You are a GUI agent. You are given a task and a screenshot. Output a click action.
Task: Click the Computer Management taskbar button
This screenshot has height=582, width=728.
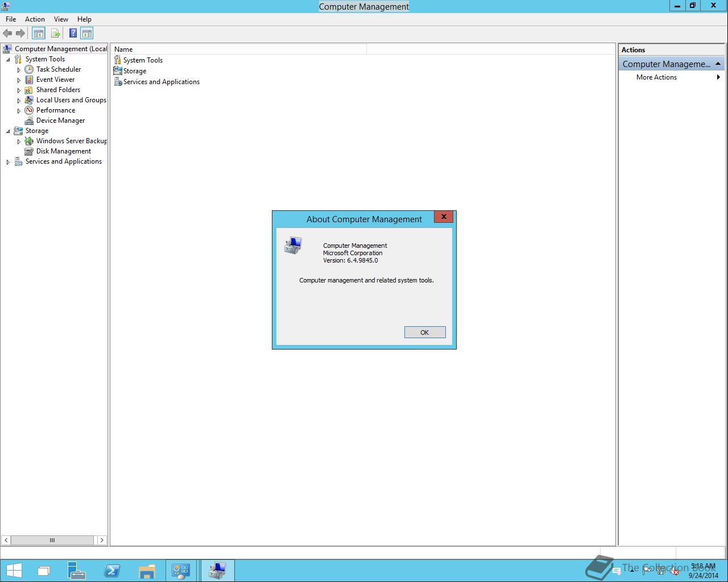(x=217, y=571)
